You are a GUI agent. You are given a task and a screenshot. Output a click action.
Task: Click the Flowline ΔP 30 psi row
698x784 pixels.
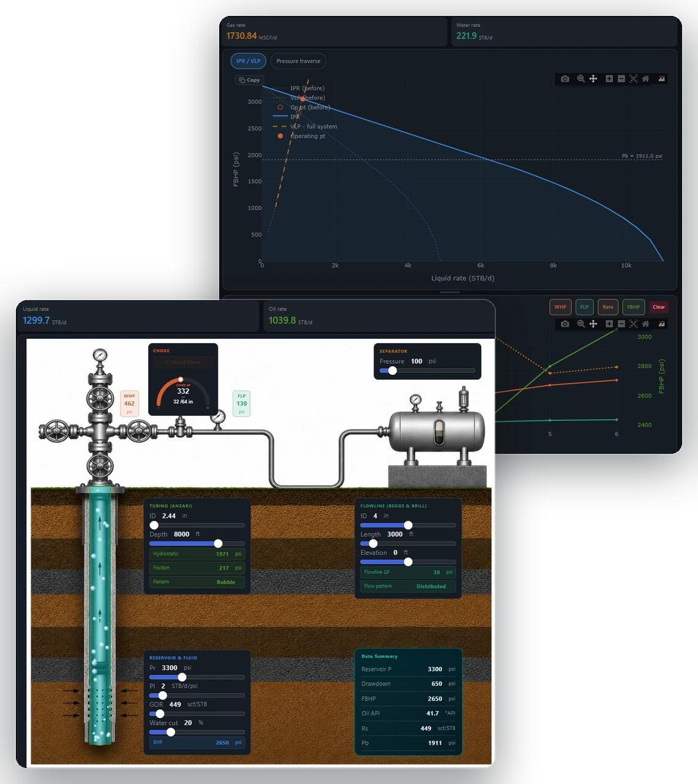click(408, 572)
